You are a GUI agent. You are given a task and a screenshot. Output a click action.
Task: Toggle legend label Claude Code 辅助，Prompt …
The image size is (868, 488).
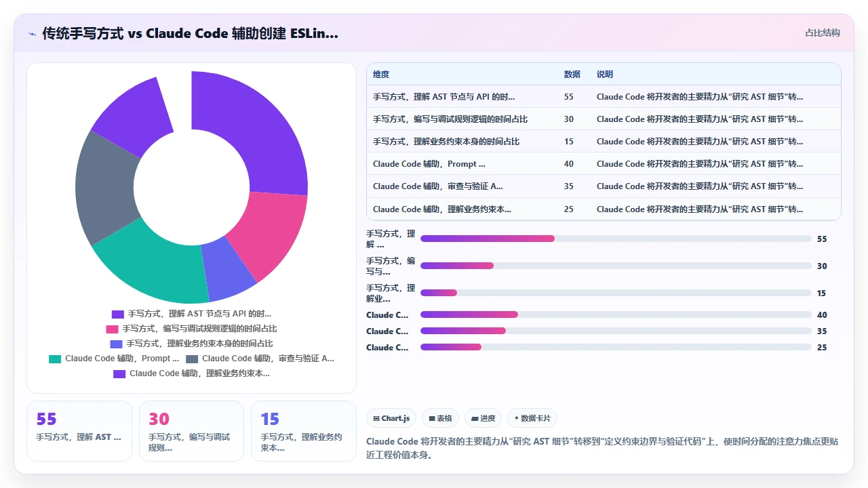tap(122, 359)
